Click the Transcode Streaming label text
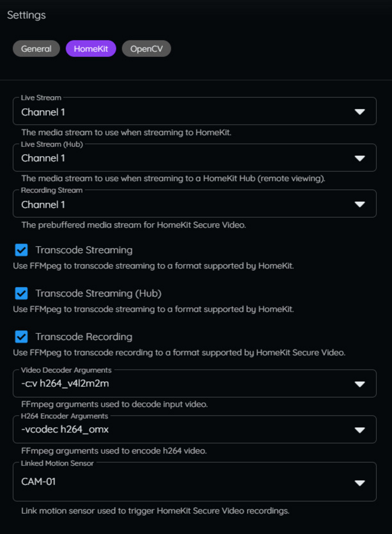Image resolution: width=392 pixels, height=534 pixels. (84, 250)
